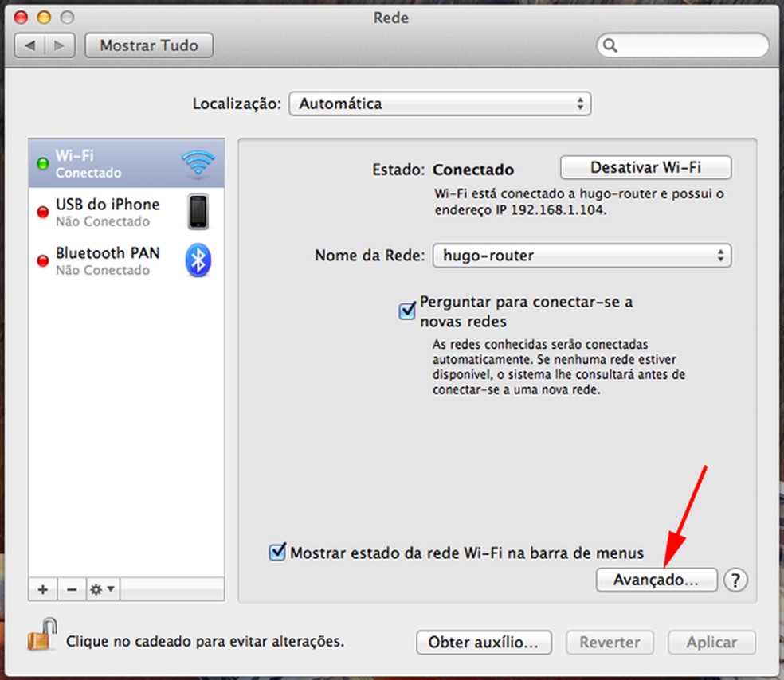Screen dimensions: 784x680
Task: Toggle Perguntar para conectar-se a novas redes
Action: [x=407, y=311]
